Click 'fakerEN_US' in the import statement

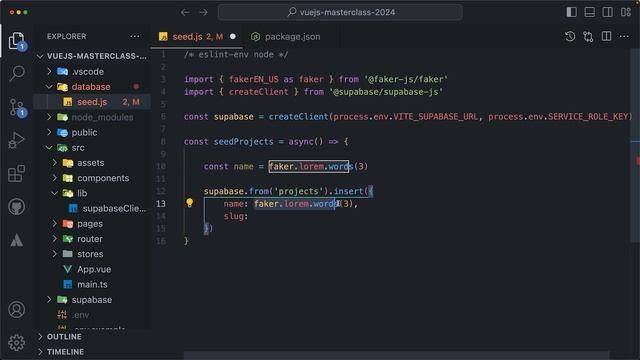(x=253, y=79)
